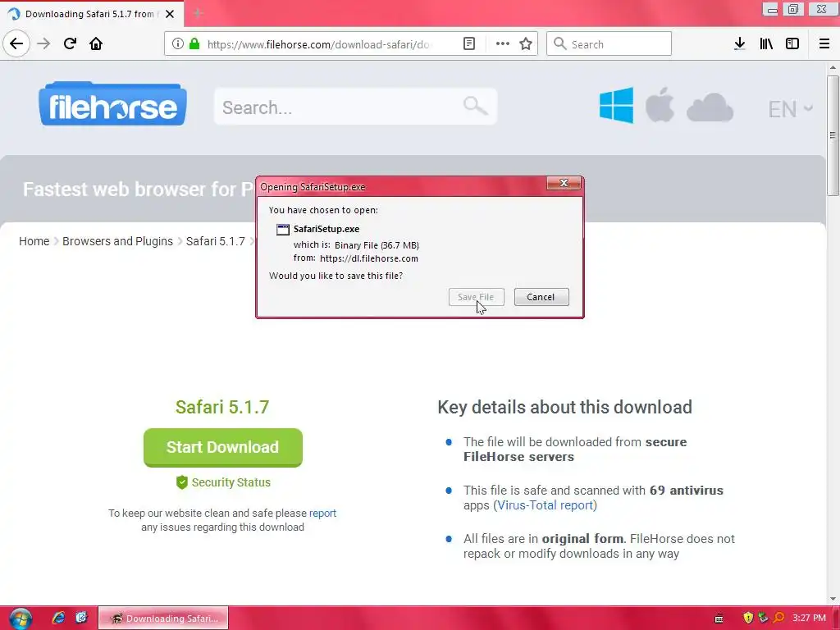Image resolution: width=840 pixels, height=630 pixels.
Task: Click the Safari 5.1.7 green heading
Action: coord(222,407)
